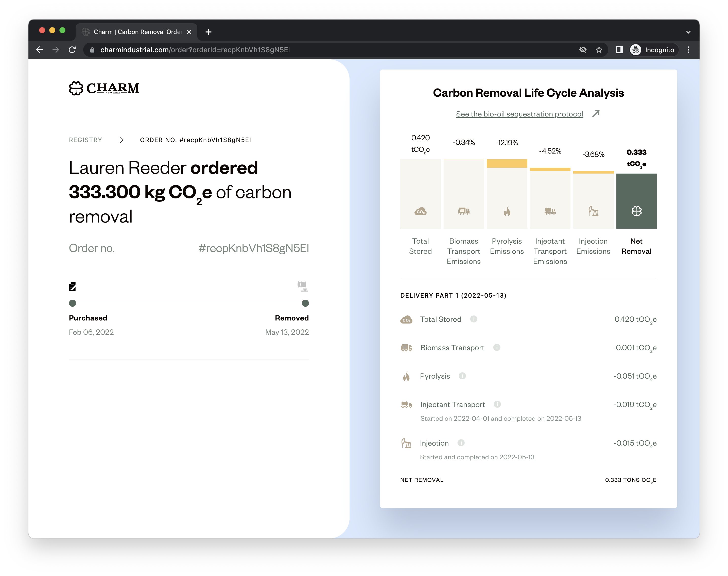Viewport: 728px width, 576px height.
Task: Click the macOS green fullscreen button
Action: pos(62,30)
